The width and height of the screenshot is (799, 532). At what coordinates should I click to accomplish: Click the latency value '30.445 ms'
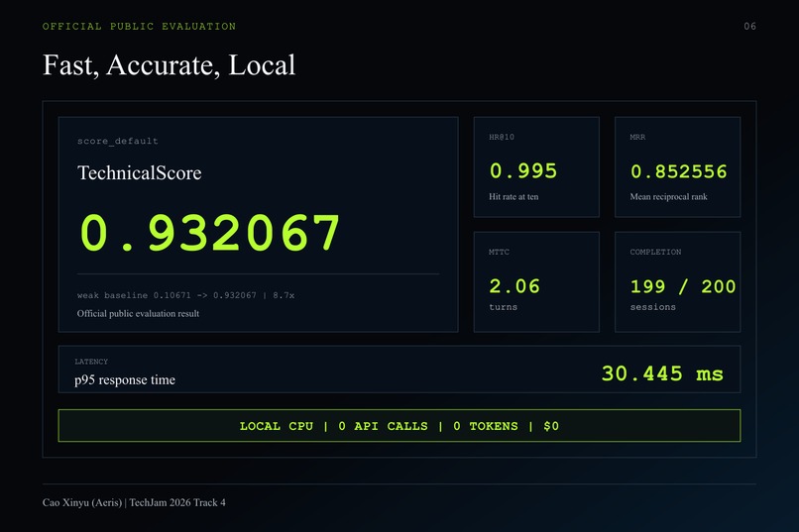pos(662,374)
